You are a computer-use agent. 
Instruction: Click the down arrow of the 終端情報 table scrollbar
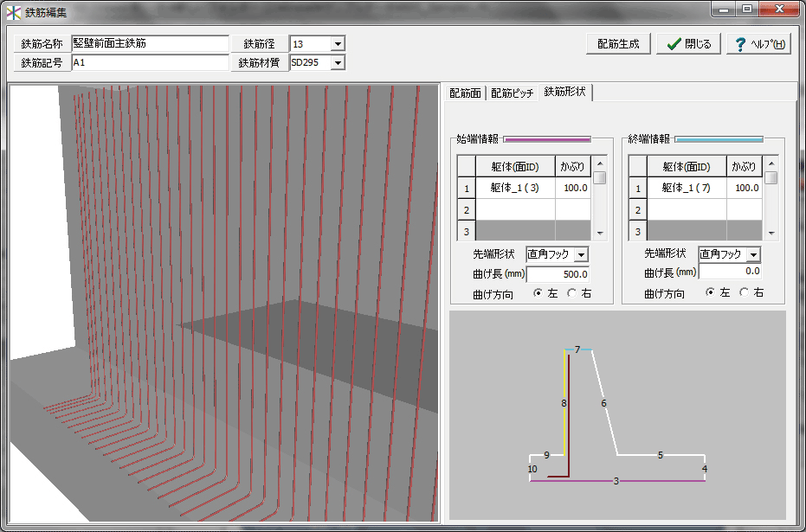click(x=771, y=233)
